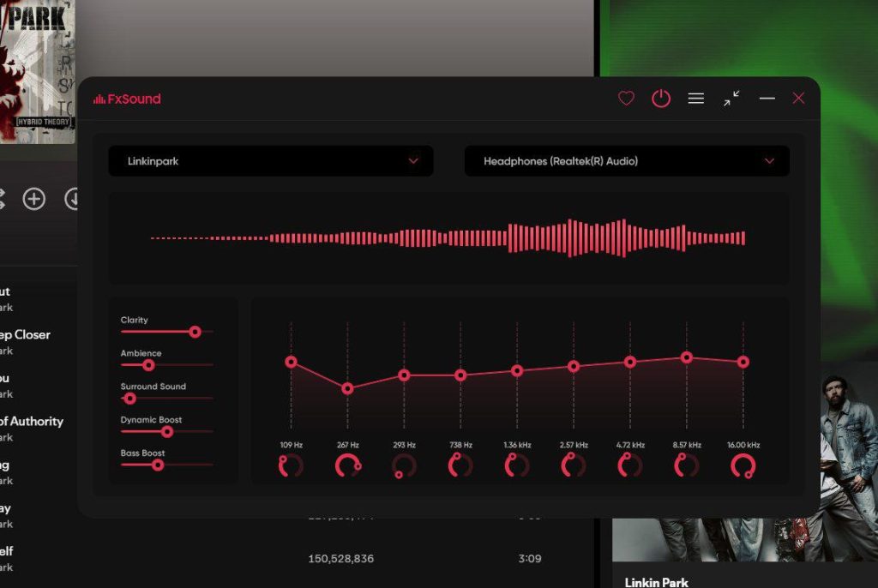Click the add-to-library plus icon
The width and height of the screenshot is (878, 588).
coord(33,200)
